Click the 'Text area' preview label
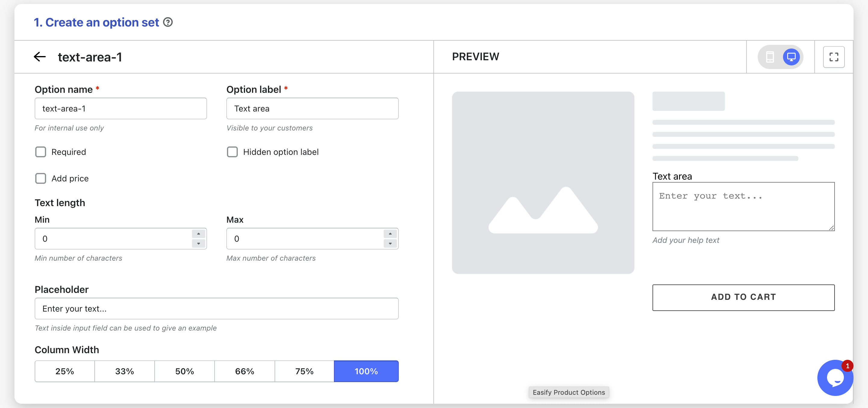Screen dimensions: 868x408 672,176
